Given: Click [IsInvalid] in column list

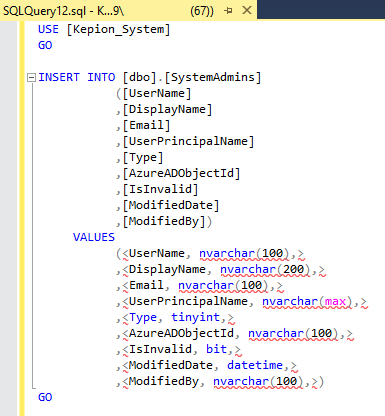Looking at the screenshot, I should click(x=160, y=189).
